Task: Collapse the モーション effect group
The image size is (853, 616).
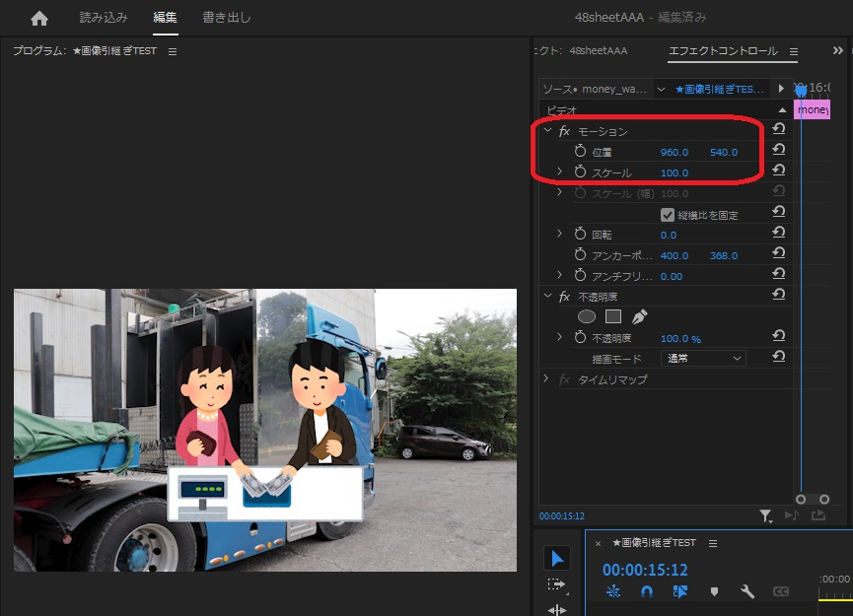Action: (x=548, y=130)
